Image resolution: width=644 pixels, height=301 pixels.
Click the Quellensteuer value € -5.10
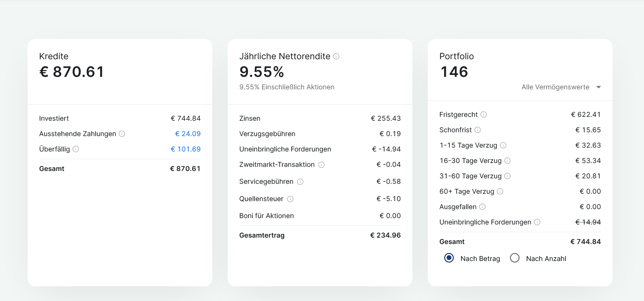pyautogui.click(x=389, y=199)
